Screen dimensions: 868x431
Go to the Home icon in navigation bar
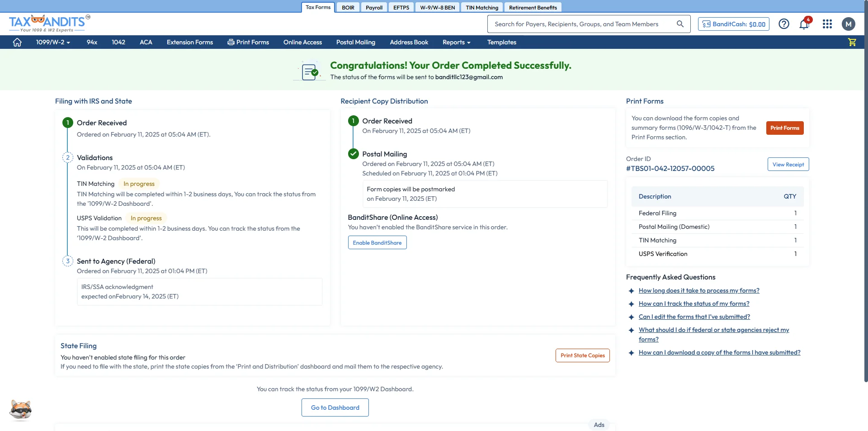[x=17, y=42]
